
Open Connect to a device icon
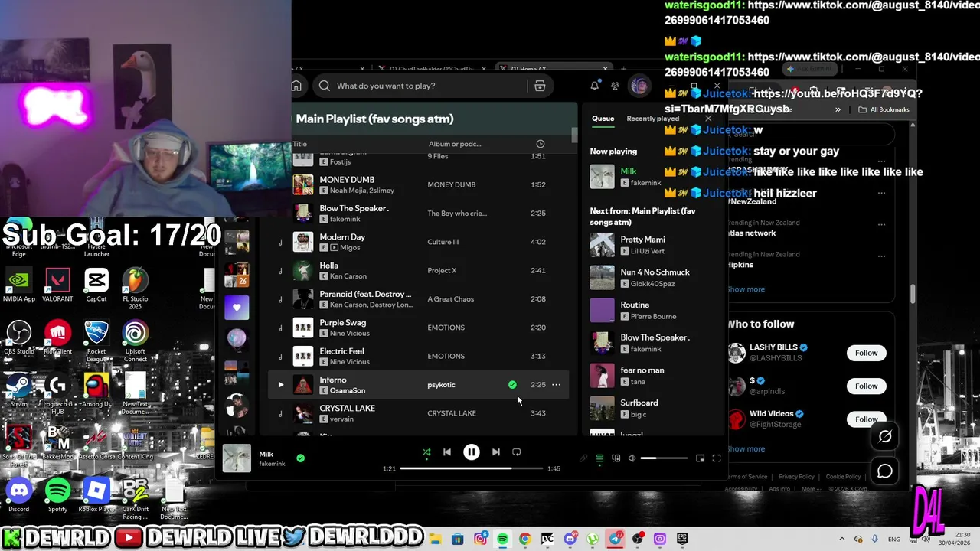click(616, 458)
